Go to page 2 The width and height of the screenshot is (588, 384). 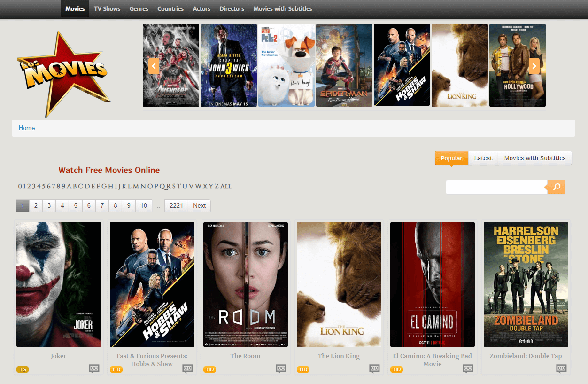[36, 205]
